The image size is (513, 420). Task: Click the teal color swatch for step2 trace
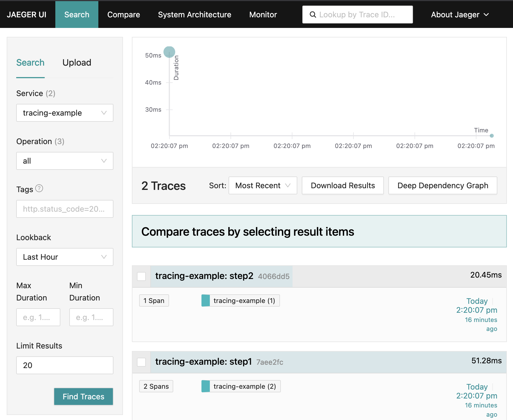click(206, 300)
